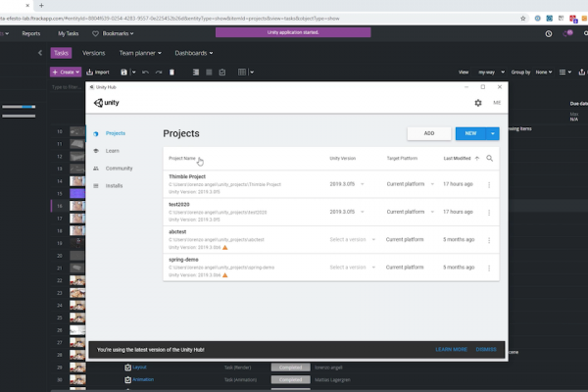Click LEARN MORE in Unity Hub notification
The width and height of the screenshot is (588, 392).
click(x=451, y=350)
